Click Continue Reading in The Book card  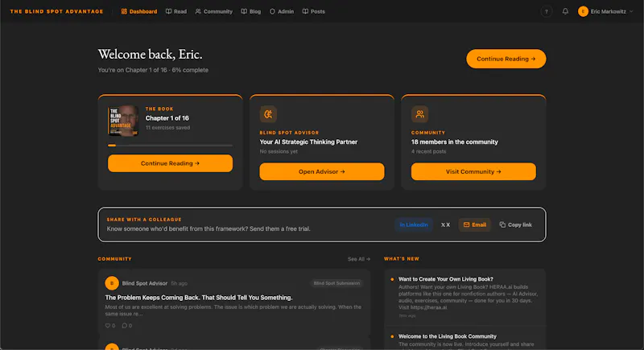[170, 163]
